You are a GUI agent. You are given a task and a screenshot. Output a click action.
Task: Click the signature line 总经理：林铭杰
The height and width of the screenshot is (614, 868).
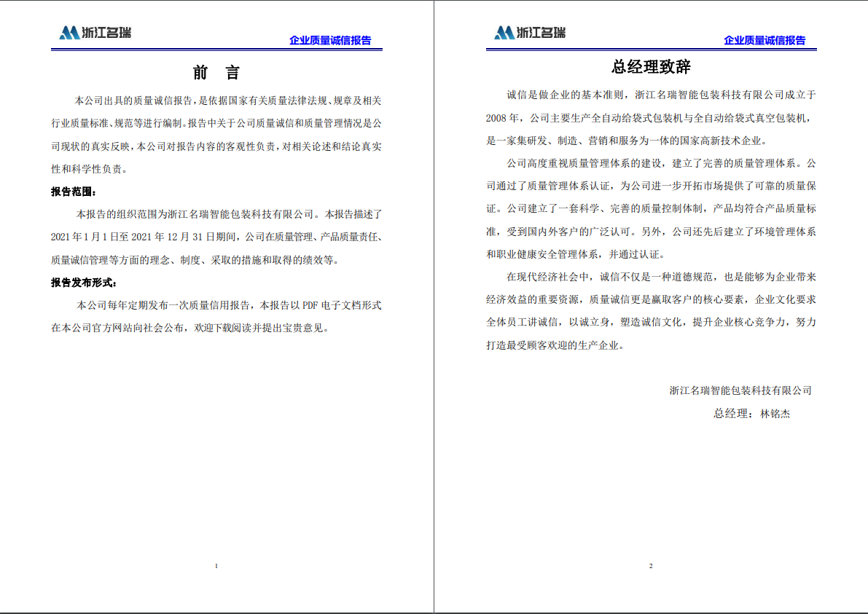[x=751, y=414]
